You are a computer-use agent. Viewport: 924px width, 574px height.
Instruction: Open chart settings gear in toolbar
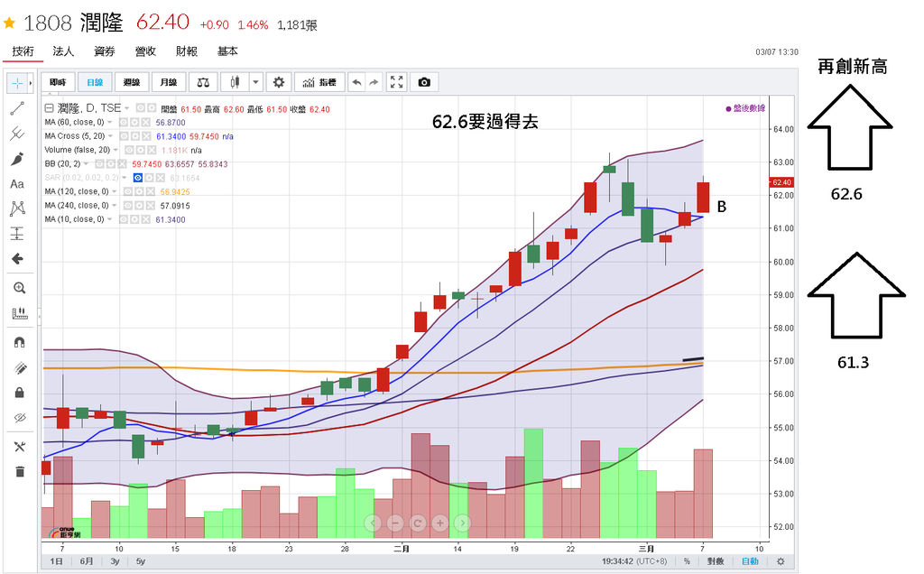tap(279, 82)
